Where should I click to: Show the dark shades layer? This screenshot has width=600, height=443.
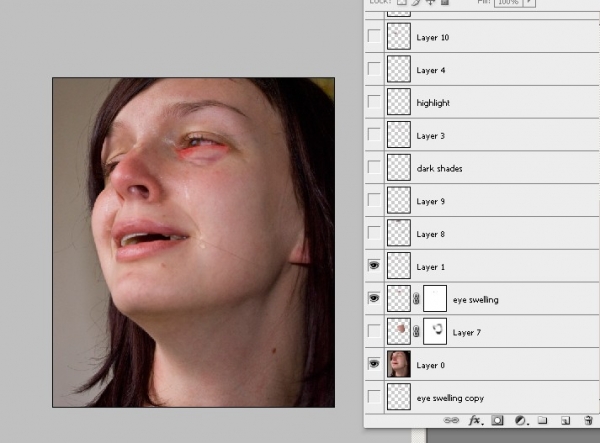click(x=374, y=167)
